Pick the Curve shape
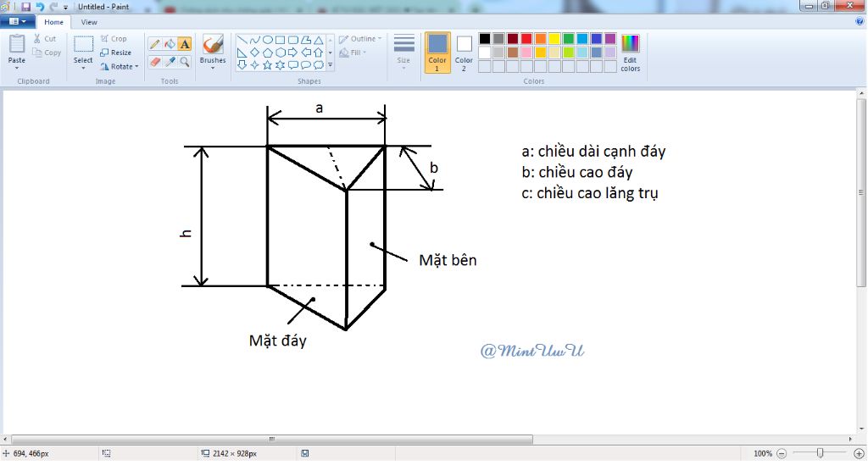Image resolution: width=868 pixels, height=465 pixels. [x=254, y=40]
